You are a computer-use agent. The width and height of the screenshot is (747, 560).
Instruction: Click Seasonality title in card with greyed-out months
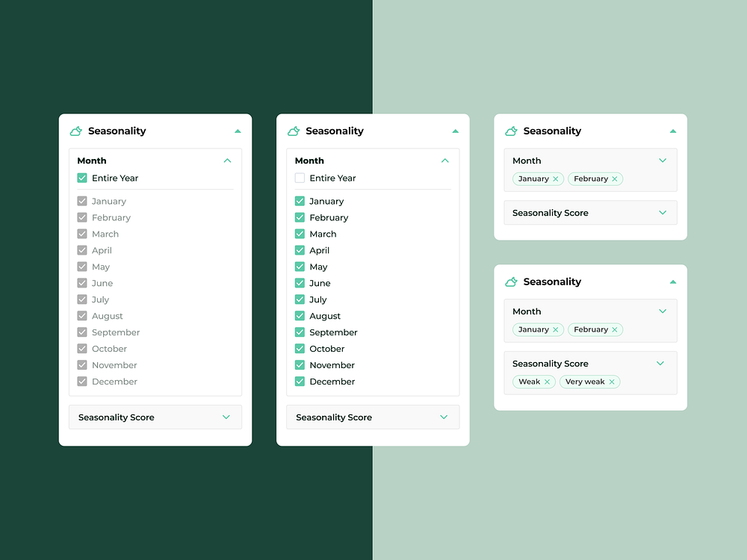click(117, 131)
